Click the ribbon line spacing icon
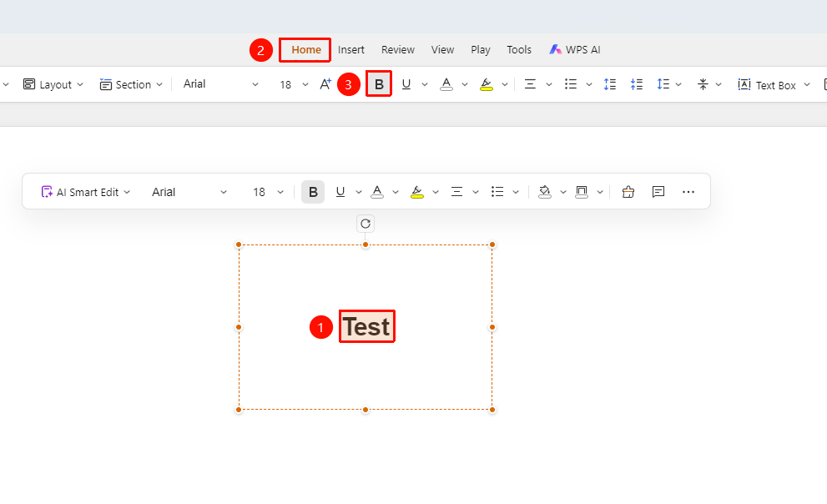 pyautogui.click(x=663, y=84)
